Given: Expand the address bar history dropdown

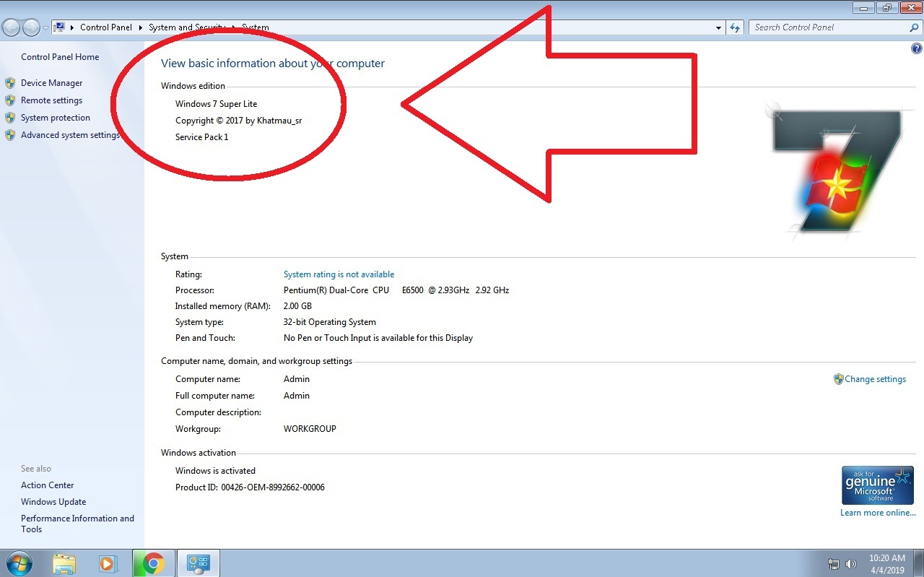Looking at the screenshot, I should point(718,27).
